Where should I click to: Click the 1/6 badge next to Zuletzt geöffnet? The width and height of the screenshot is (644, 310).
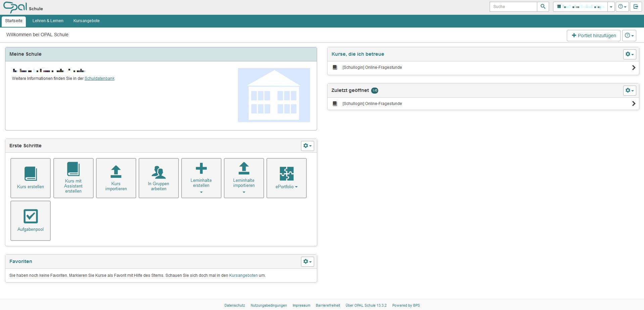(x=375, y=91)
